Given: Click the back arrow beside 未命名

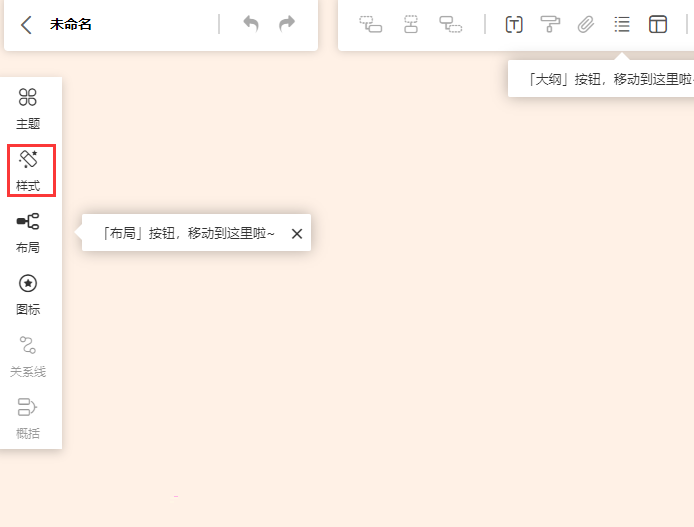Looking at the screenshot, I should (x=26, y=25).
